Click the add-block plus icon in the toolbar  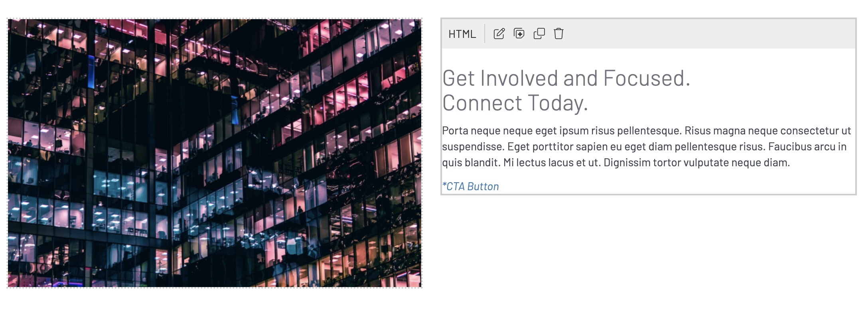click(x=519, y=34)
